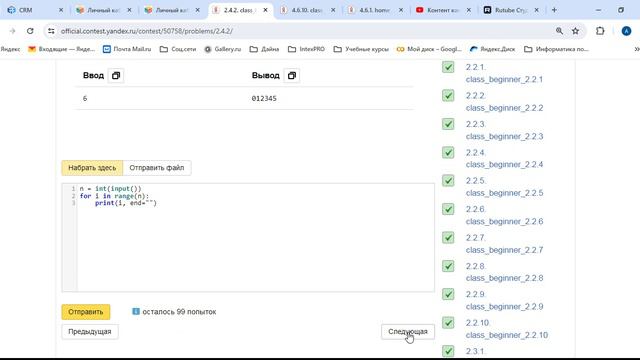640x360 pixels.
Task: Select the Отправить файл tab
Action: pos(157,168)
